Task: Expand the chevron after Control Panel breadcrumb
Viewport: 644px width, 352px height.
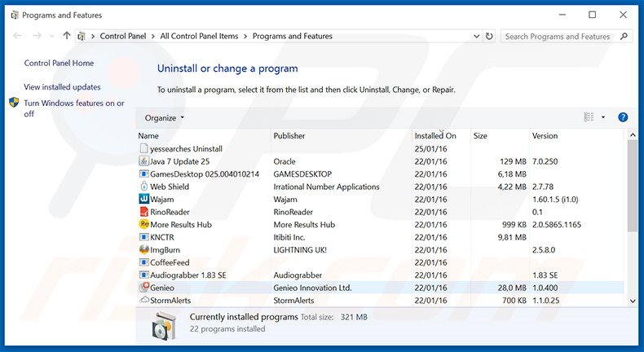Action: click(152, 36)
